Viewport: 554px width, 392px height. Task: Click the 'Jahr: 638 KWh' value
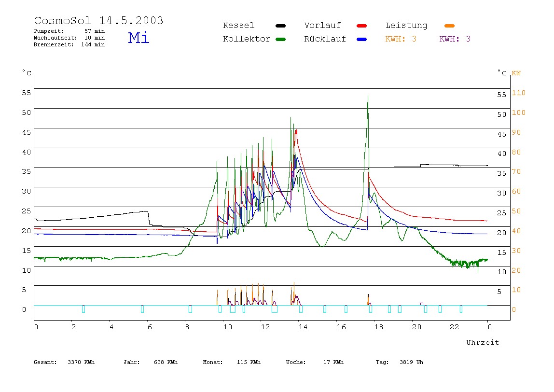coord(151,362)
